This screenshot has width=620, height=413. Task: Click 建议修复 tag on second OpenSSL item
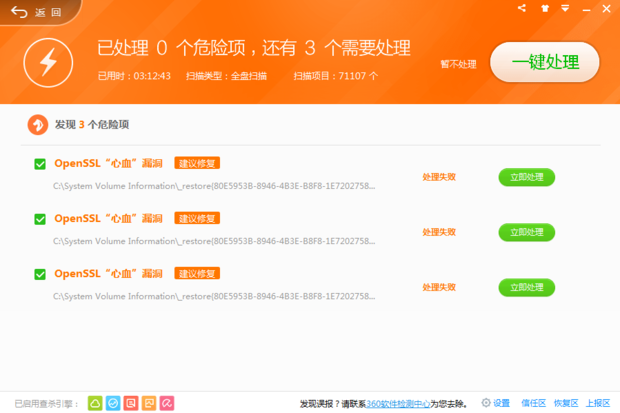click(197, 218)
